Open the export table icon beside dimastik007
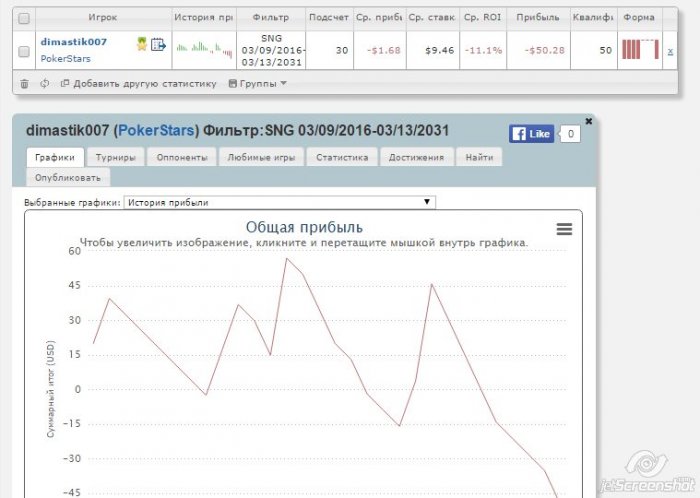Viewport: 700px width, 498px height. pos(158,44)
